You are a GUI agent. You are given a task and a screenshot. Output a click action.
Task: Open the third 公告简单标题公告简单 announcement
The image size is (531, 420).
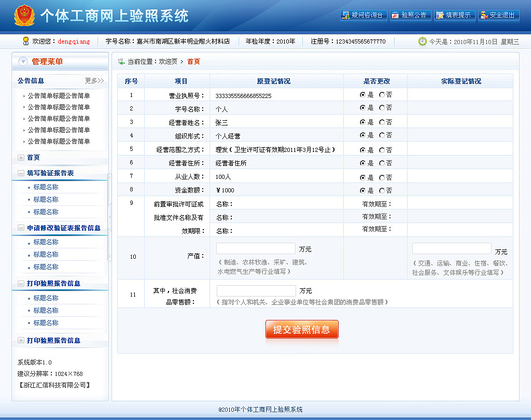pos(59,119)
